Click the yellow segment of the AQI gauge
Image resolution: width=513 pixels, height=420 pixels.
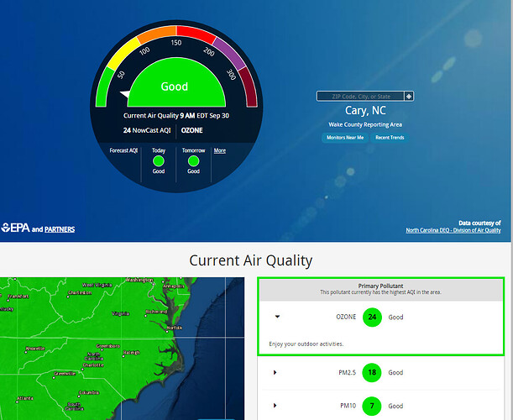point(123,53)
